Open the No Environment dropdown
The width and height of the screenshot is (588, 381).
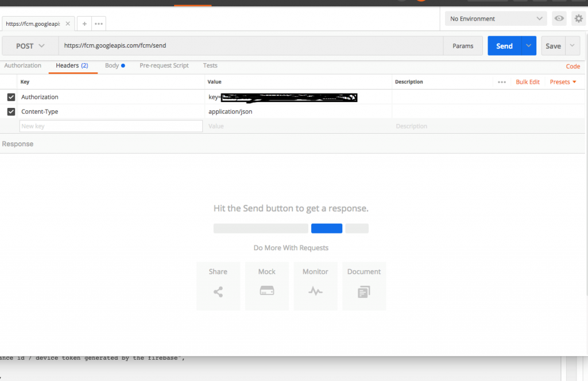[495, 18]
